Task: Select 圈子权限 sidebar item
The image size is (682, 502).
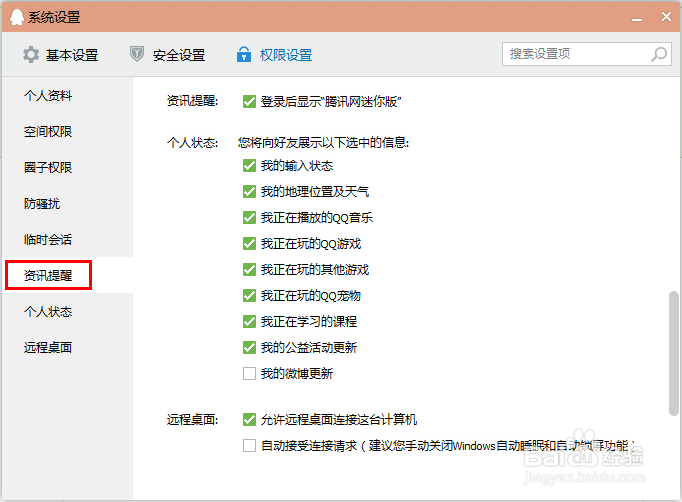Action: pyautogui.click(x=48, y=167)
